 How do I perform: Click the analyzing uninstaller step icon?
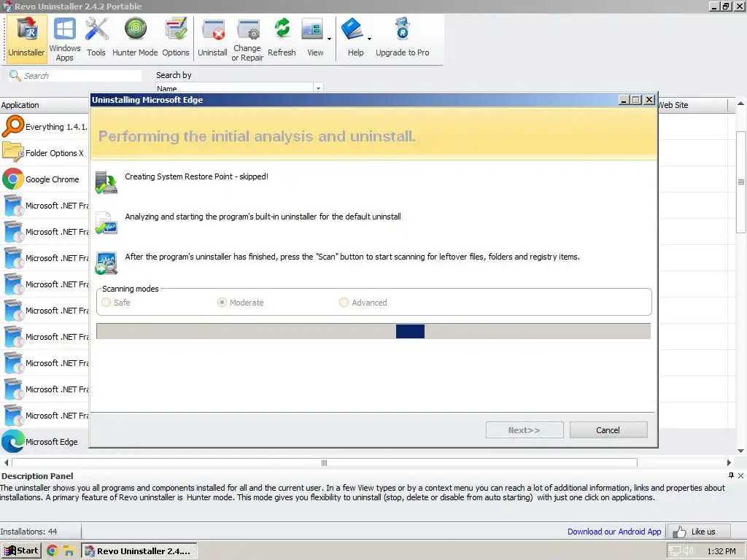[107, 223]
